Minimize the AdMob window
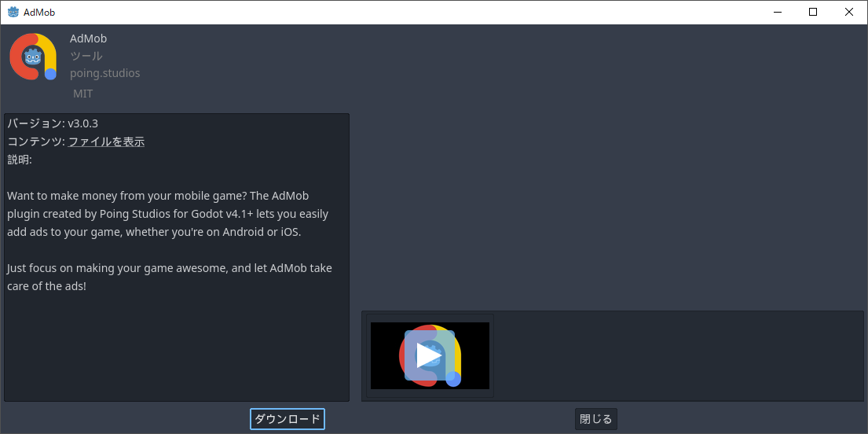The height and width of the screenshot is (434, 868). pos(777,13)
